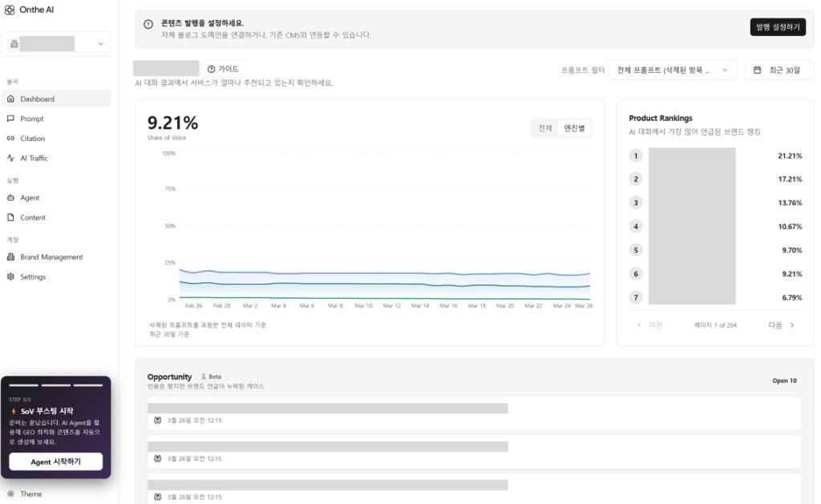Switch chart view to 전체
The image size is (821, 504).
pos(545,128)
